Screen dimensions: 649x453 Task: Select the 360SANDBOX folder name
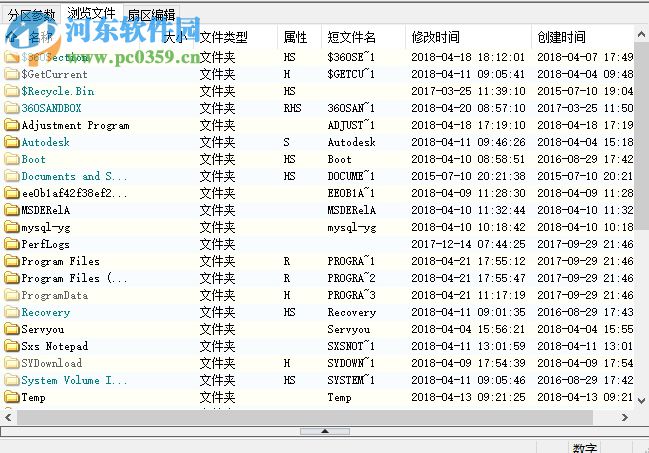(x=51, y=108)
